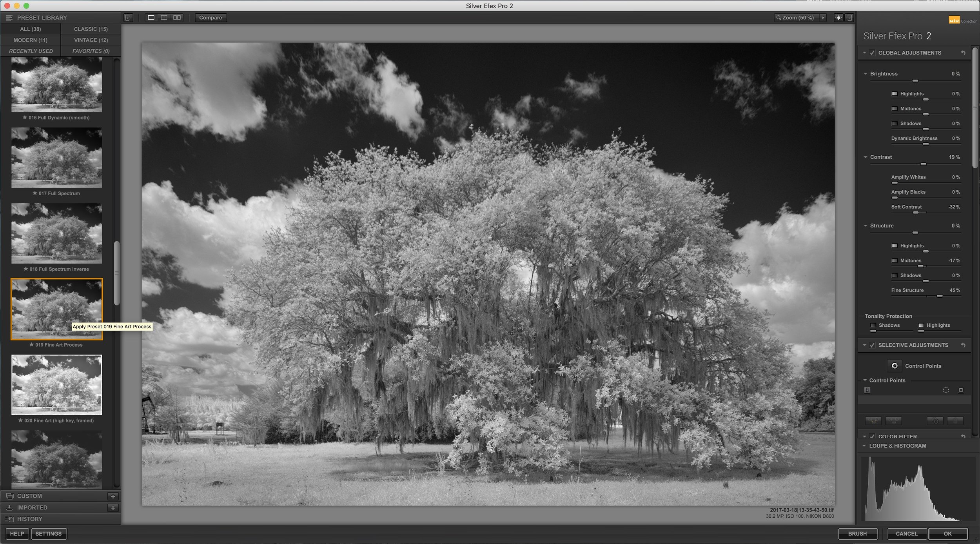Favorite the 016 Full Dynamic (smooth) star
The height and width of the screenshot is (544, 980).
click(25, 117)
